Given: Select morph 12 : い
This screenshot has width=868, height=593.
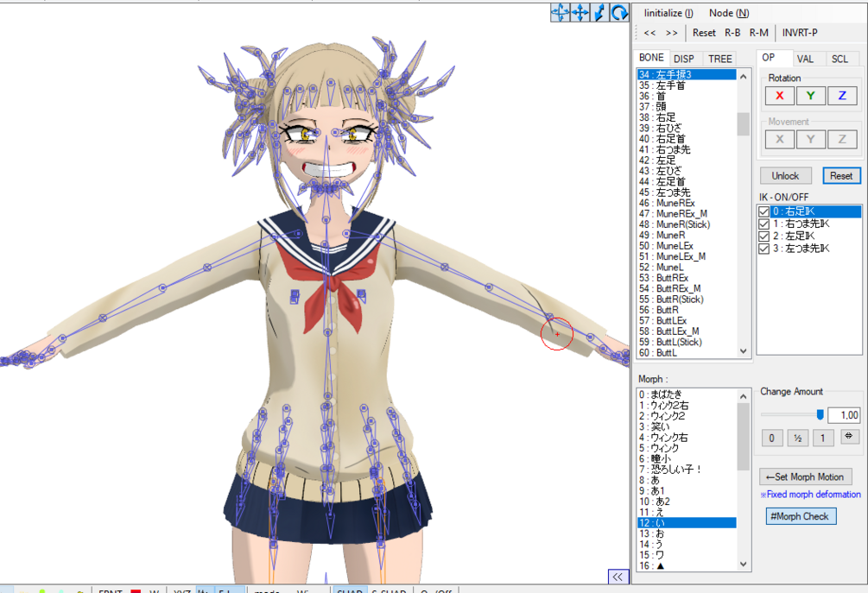Looking at the screenshot, I should [x=687, y=523].
